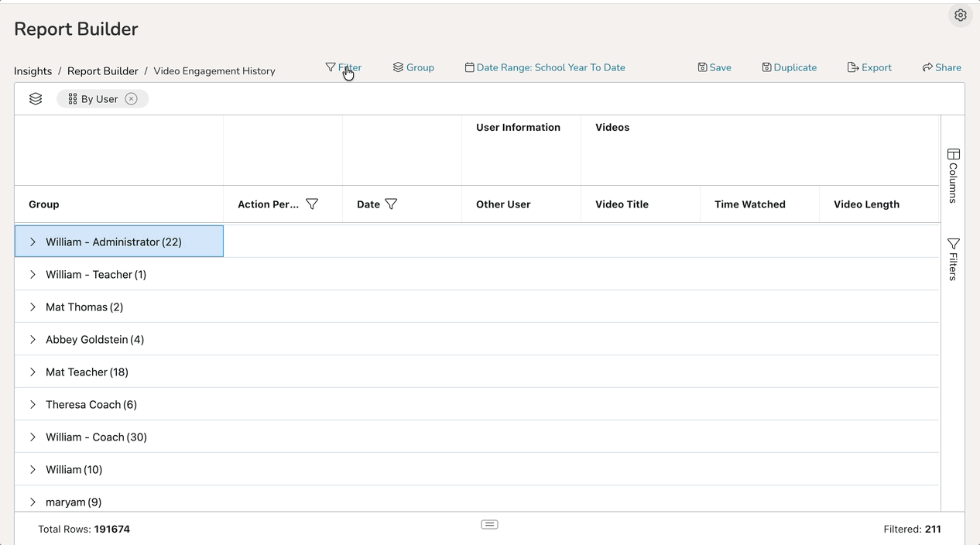Duplicate this report
The width and height of the screenshot is (980, 545).
(x=789, y=67)
